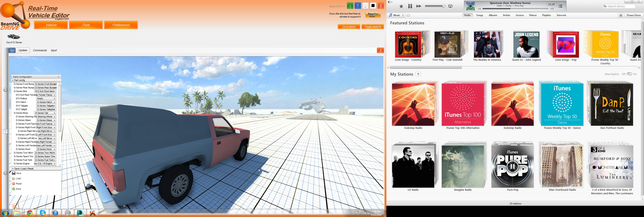
Task: Open iTunes from the taskbar
Action: [55, 213]
